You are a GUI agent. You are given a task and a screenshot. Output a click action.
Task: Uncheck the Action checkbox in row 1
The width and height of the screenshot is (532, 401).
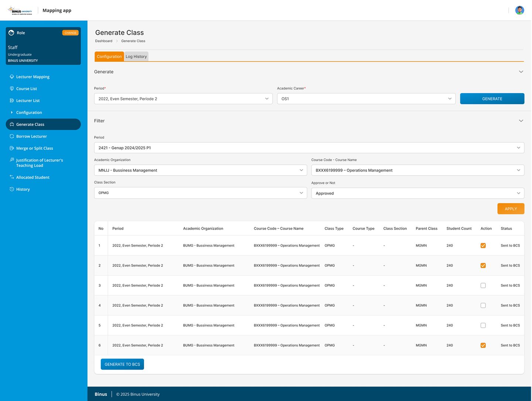click(483, 246)
